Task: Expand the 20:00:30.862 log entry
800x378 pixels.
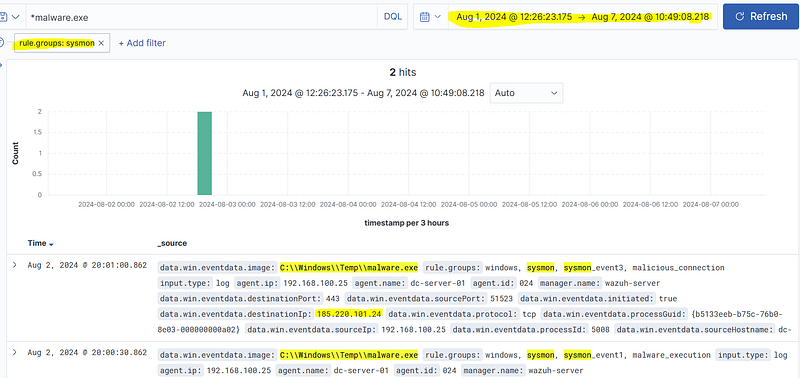Action: [15, 352]
